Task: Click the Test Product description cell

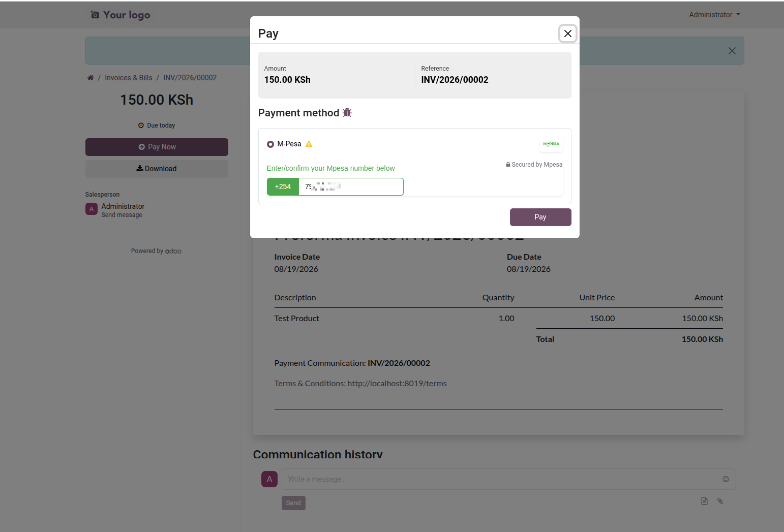Action: tap(297, 319)
